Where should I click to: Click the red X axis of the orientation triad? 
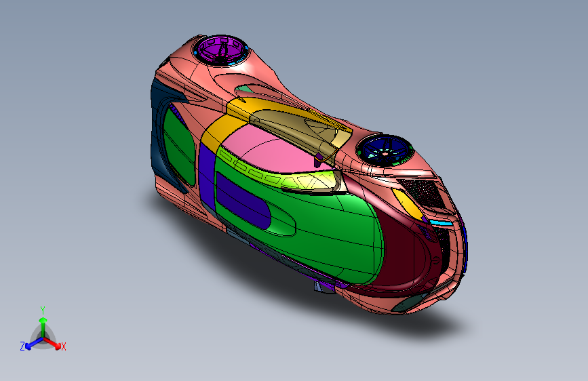(52, 343)
